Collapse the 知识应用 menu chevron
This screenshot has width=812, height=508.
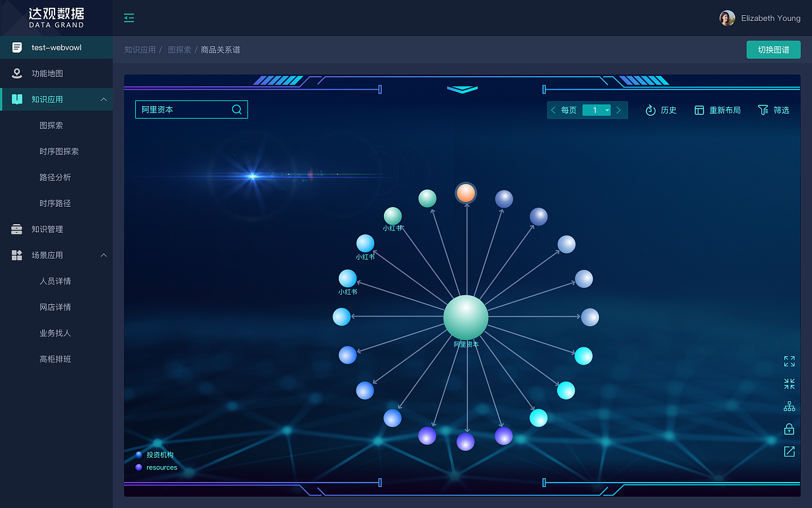(x=103, y=99)
